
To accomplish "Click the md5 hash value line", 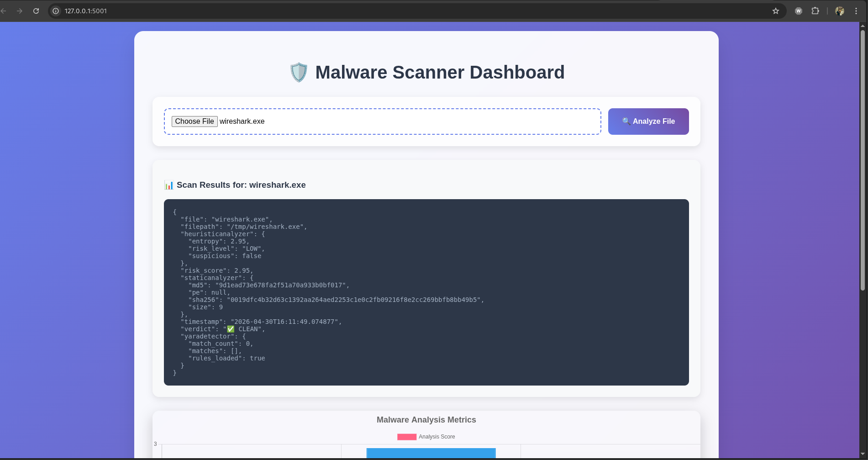I will (269, 285).
